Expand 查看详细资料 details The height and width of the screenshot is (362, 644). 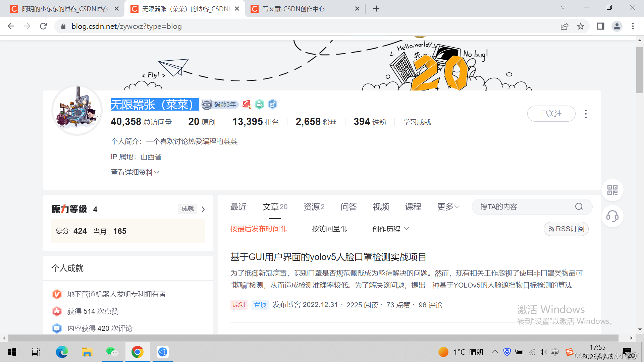point(134,172)
